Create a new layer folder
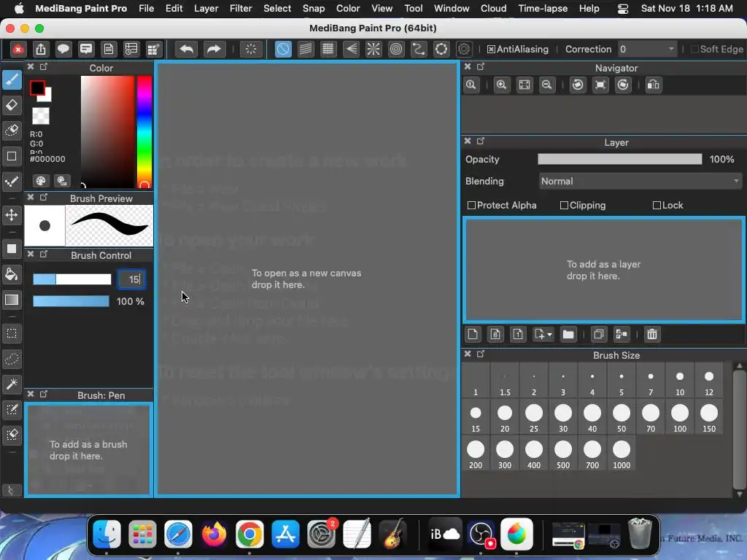The width and height of the screenshot is (747, 560). tap(568, 334)
